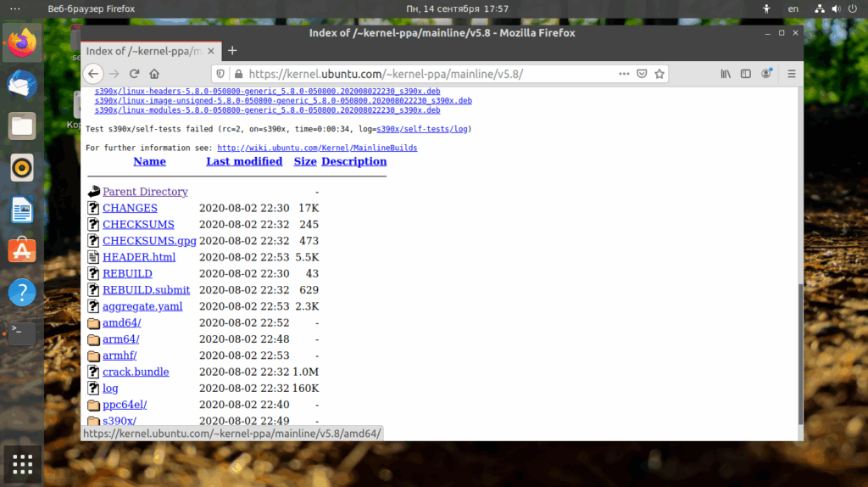Toggle the sidebar view
This screenshot has height=487, width=868.
pyautogui.click(x=746, y=74)
